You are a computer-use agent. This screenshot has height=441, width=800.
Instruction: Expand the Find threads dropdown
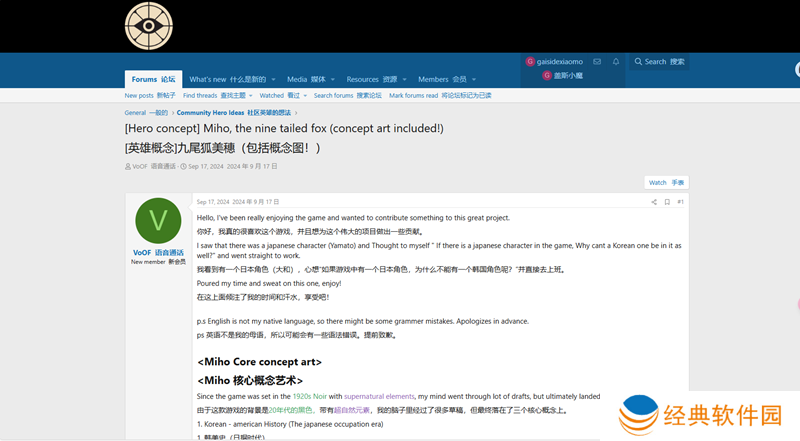(x=250, y=96)
